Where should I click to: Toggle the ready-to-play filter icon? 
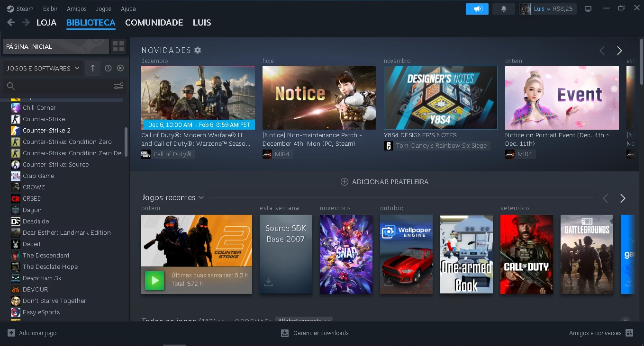120,68
